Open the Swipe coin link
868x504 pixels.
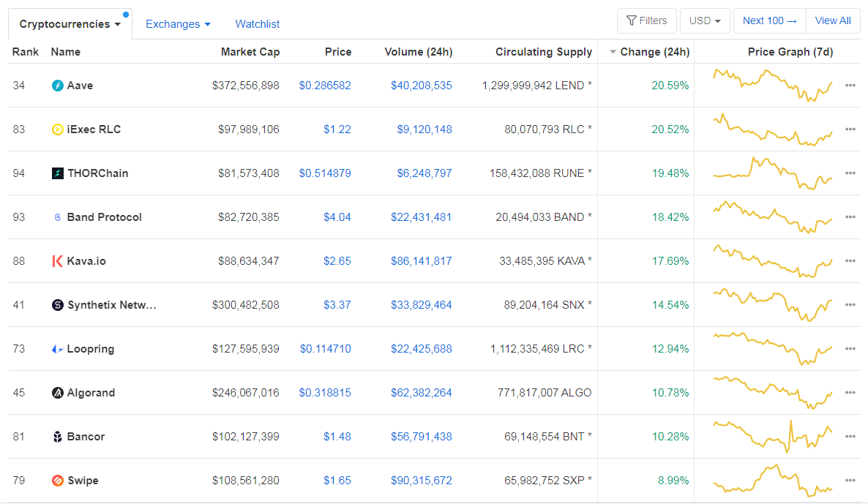[x=83, y=481]
